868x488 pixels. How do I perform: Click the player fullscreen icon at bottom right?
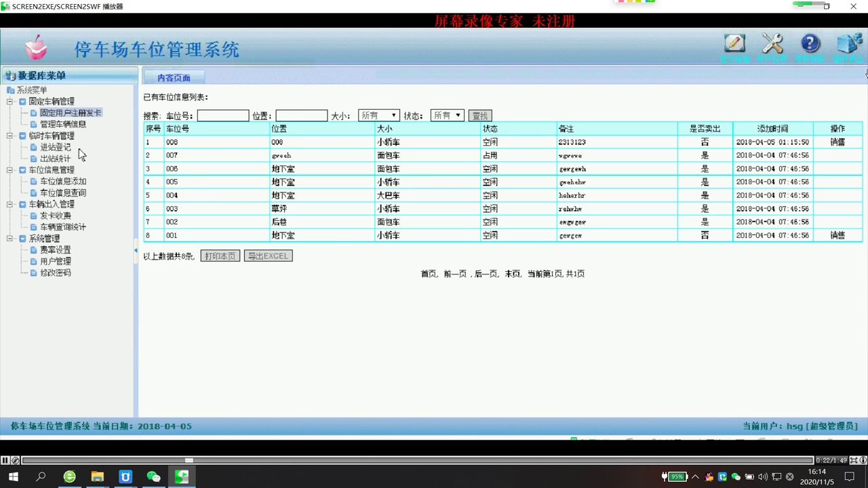[x=854, y=461]
